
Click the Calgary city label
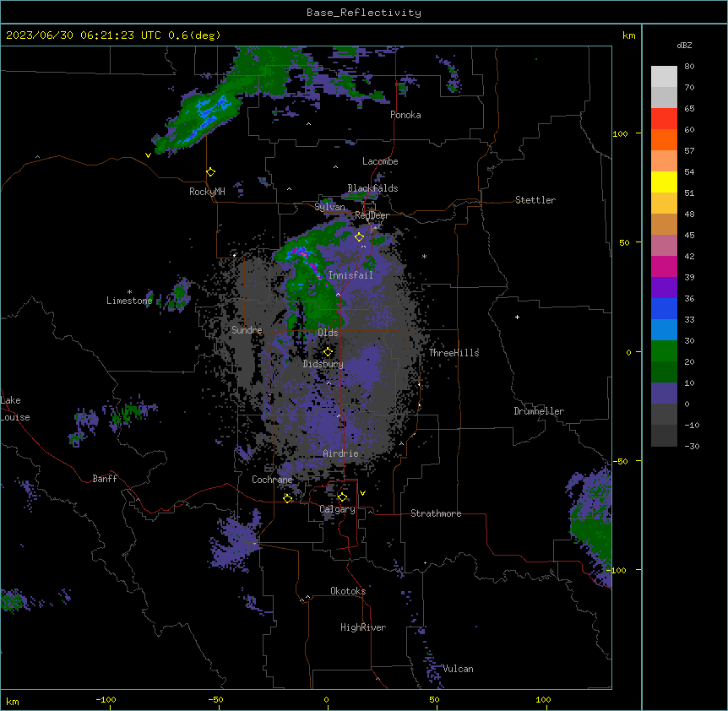tap(338, 509)
